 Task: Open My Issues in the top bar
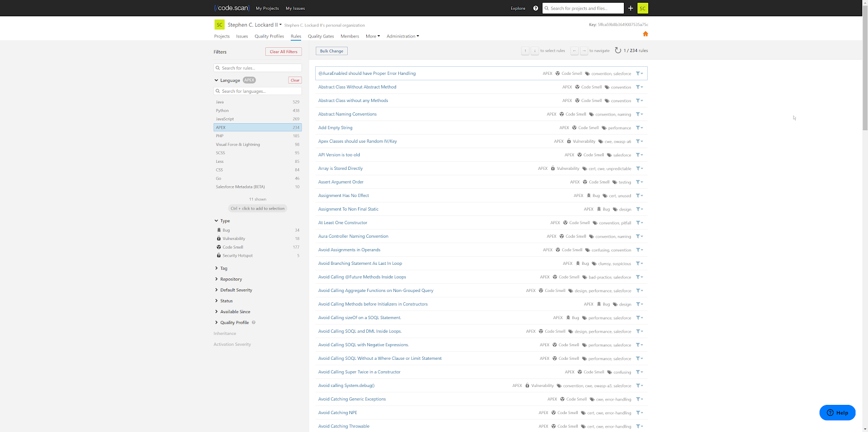[295, 8]
